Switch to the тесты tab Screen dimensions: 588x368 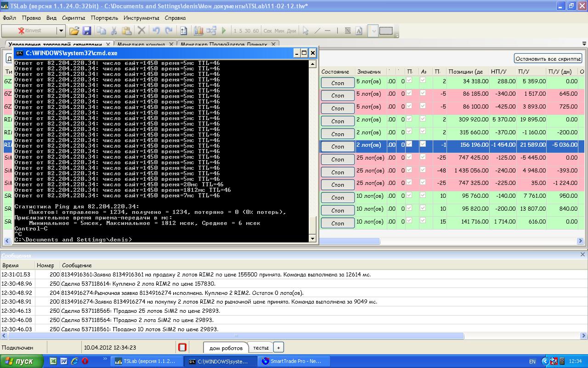260,348
